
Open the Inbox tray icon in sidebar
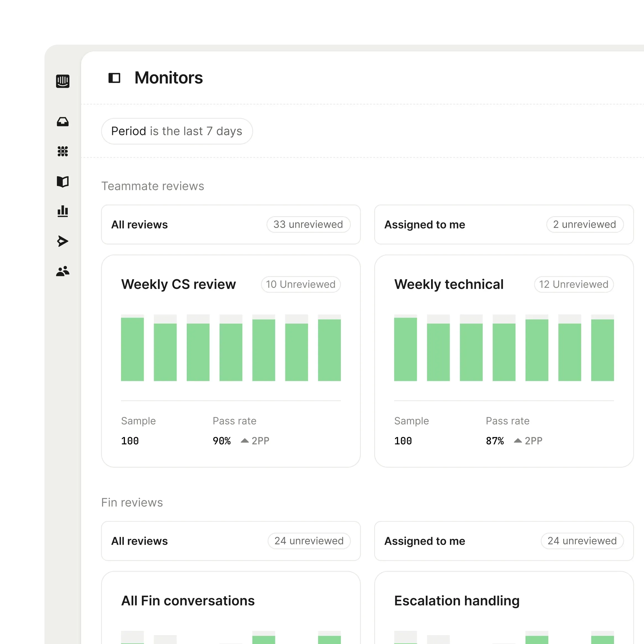(63, 122)
